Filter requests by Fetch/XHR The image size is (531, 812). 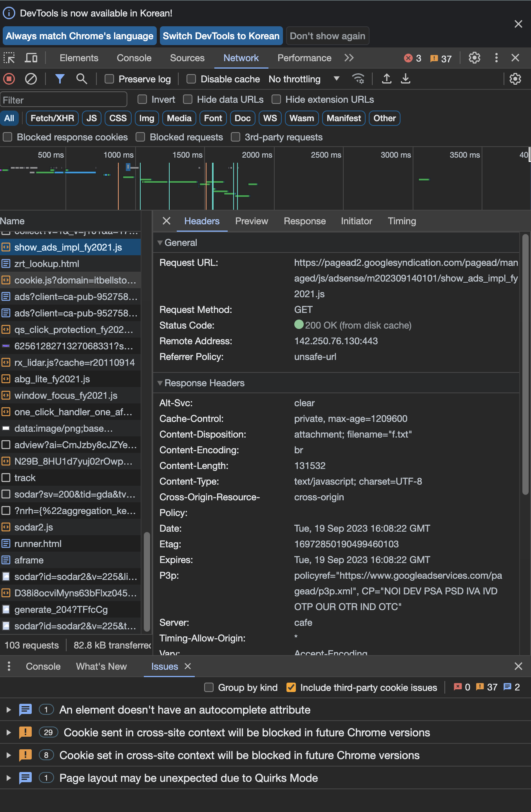[52, 118]
